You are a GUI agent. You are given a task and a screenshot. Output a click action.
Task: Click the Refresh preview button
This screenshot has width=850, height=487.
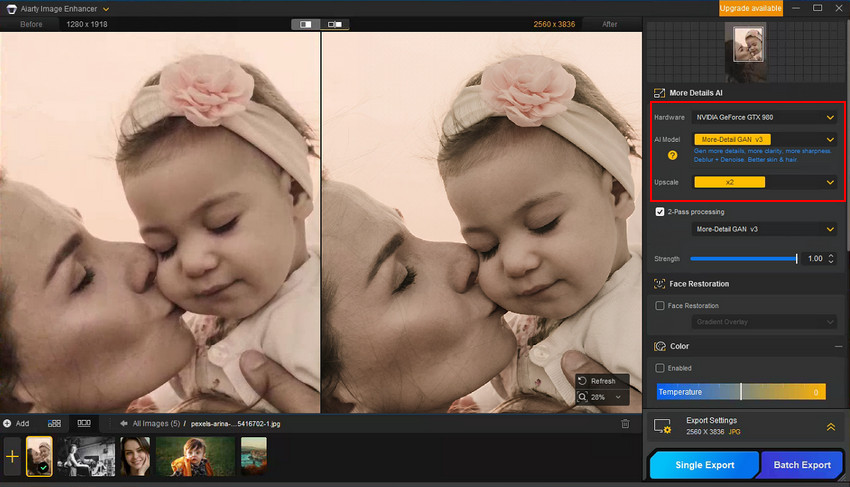(602, 381)
